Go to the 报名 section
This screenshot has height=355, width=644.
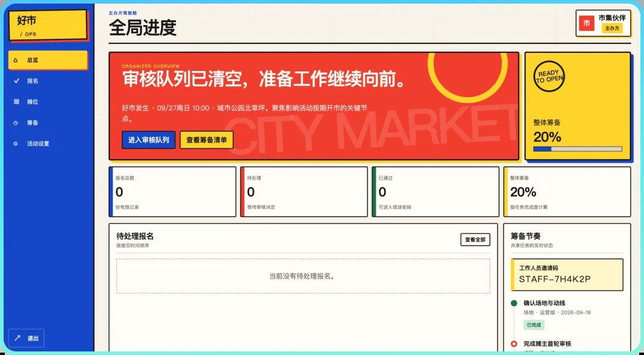[x=48, y=81]
